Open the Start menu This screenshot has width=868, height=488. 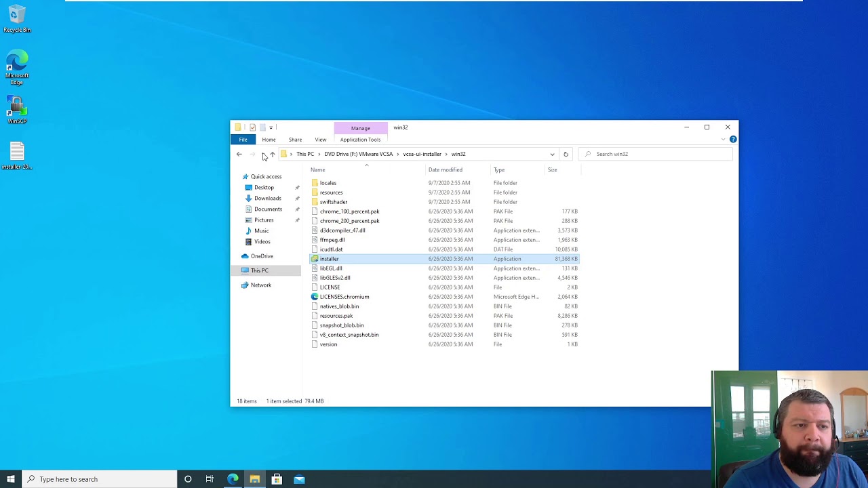(x=10, y=479)
